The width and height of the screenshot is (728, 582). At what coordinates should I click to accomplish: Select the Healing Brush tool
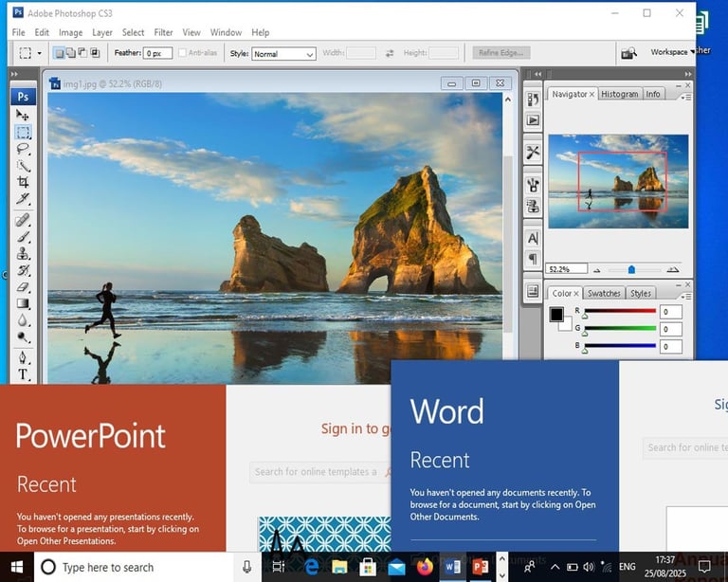click(23, 220)
